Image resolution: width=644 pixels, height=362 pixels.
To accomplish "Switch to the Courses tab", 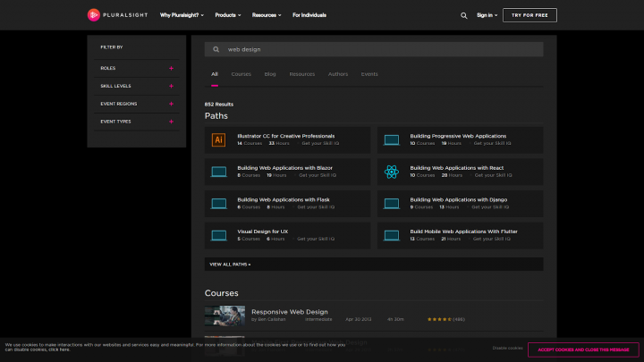I will (241, 74).
